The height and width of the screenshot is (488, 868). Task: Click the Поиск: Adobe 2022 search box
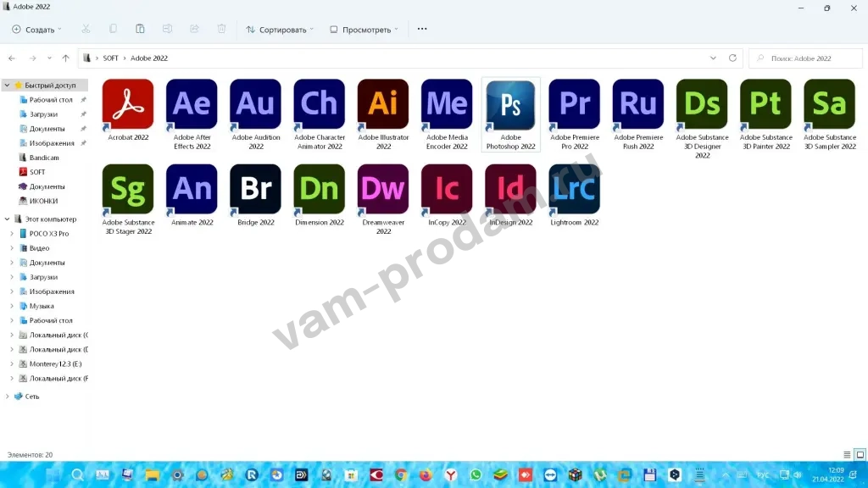coord(805,58)
